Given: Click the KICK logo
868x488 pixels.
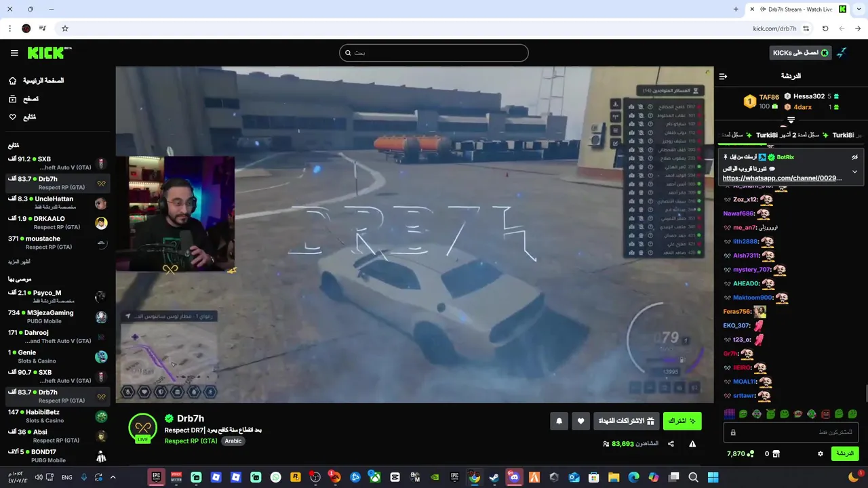Looking at the screenshot, I should [x=50, y=53].
